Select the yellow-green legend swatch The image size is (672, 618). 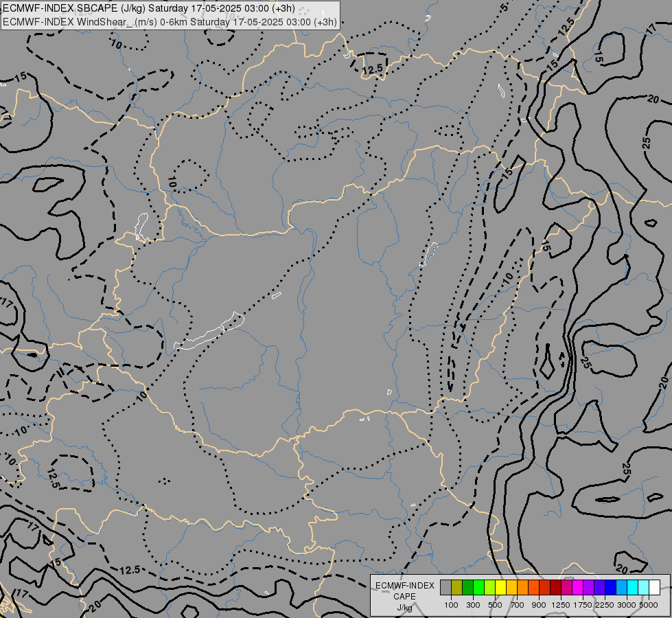pos(490,588)
